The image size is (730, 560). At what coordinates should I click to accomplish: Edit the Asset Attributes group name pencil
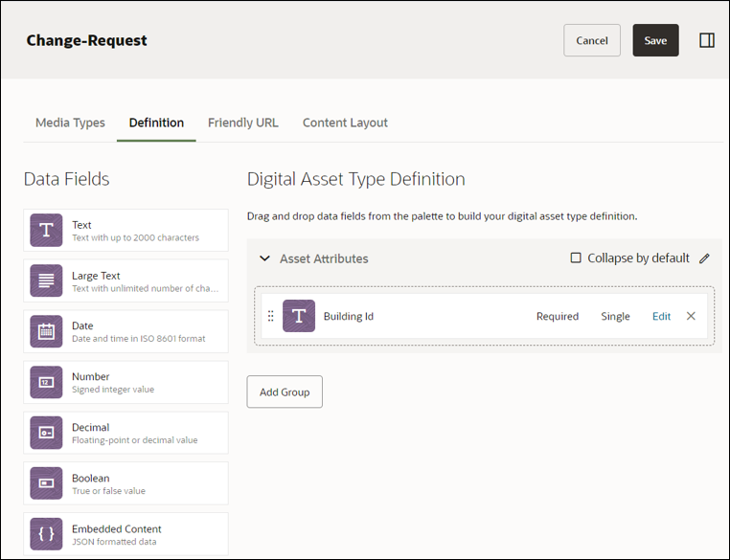[704, 258]
